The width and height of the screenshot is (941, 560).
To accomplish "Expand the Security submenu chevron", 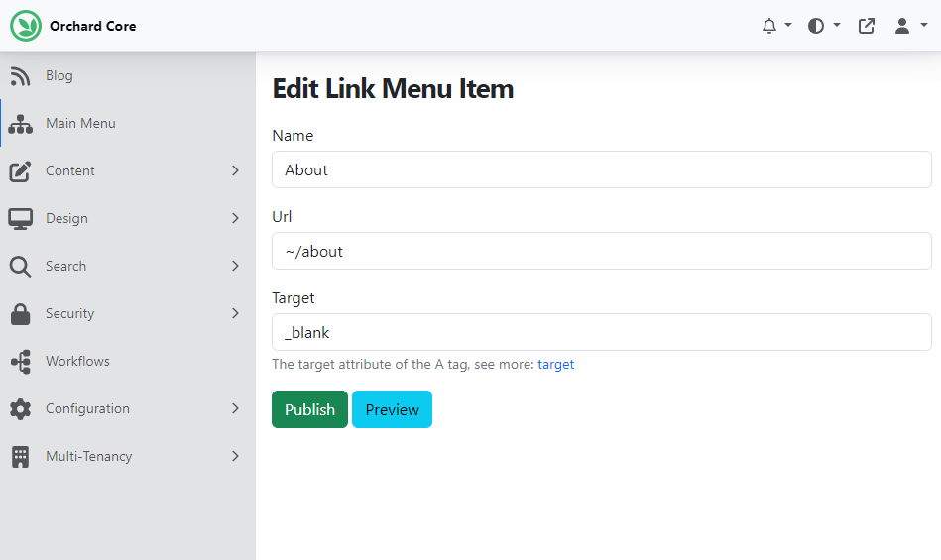I will 235,313.
